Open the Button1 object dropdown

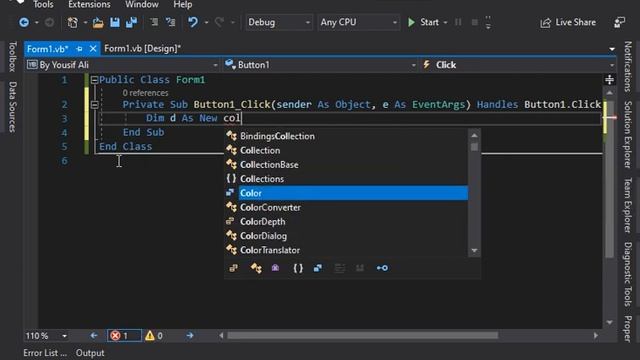(320, 65)
